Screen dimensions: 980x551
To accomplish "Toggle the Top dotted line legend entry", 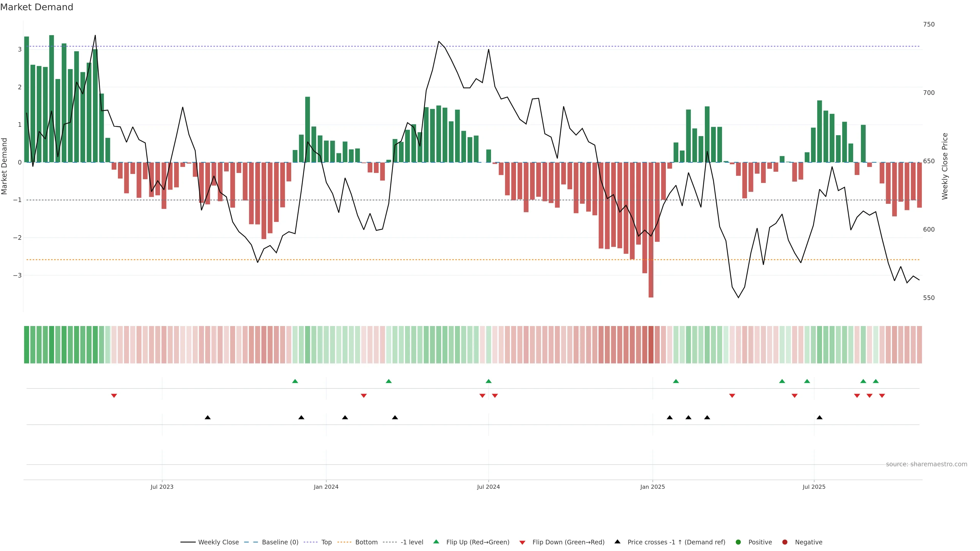I will pyautogui.click(x=326, y=542).
